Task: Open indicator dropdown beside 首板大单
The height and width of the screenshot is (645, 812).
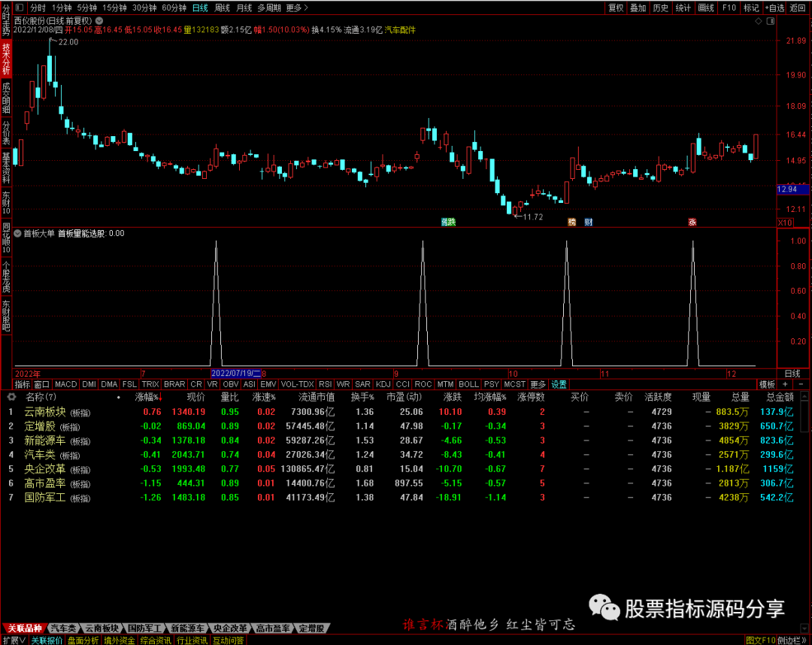Action: click(x=17, y=234)
